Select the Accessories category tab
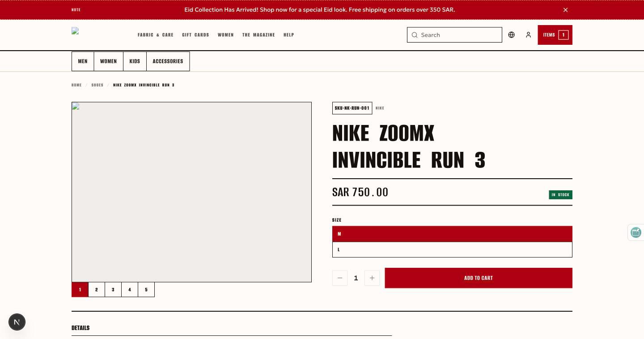Viewport: 644px width, 339px height. pos(168,61)
